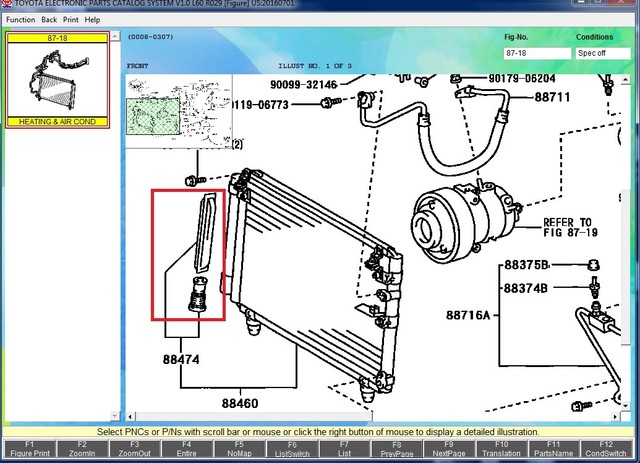Viewport: 640px width, 463px height.
Task: Select part number 88474 in the diagram
Action: click(181, 360)
